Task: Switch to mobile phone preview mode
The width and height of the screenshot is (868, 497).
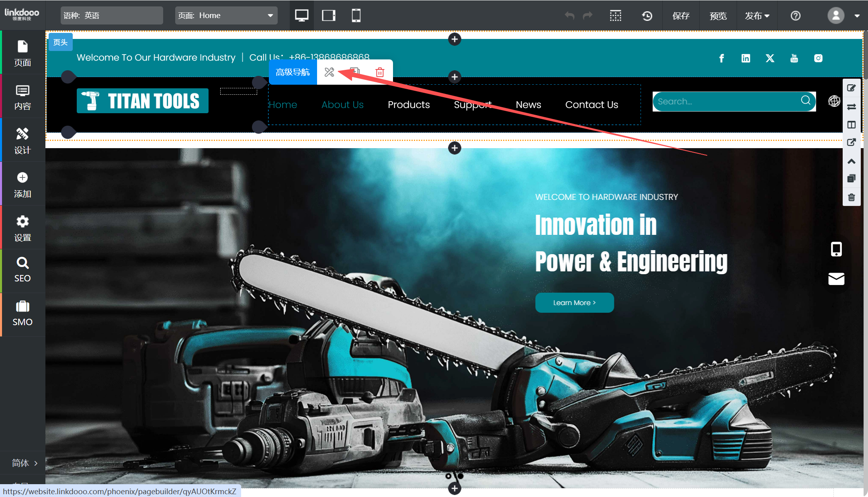Action: coord(356,16)
